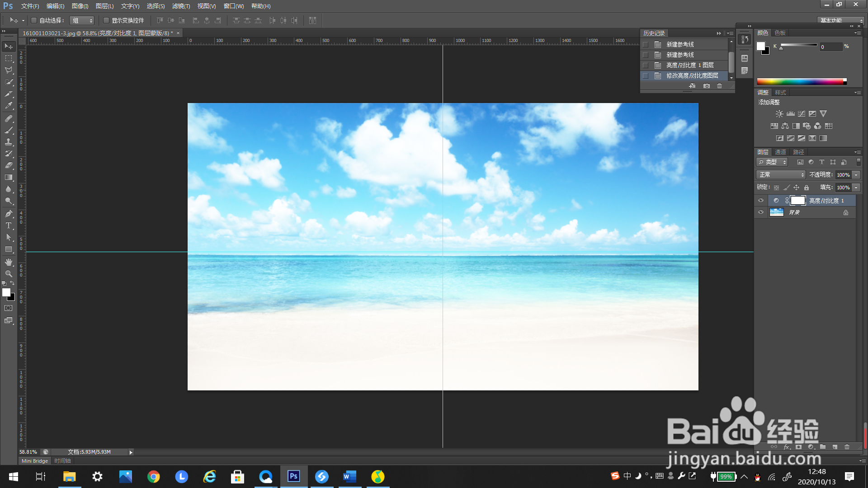This screenshot has height=488, width=868.
Task: Hide the Brightness/Contrast 1 layer
Action: coord(761,201)
